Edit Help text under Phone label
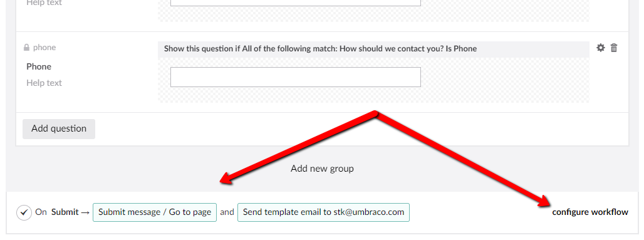Viewport: 644px width, 240px height. tap(44, 83)
